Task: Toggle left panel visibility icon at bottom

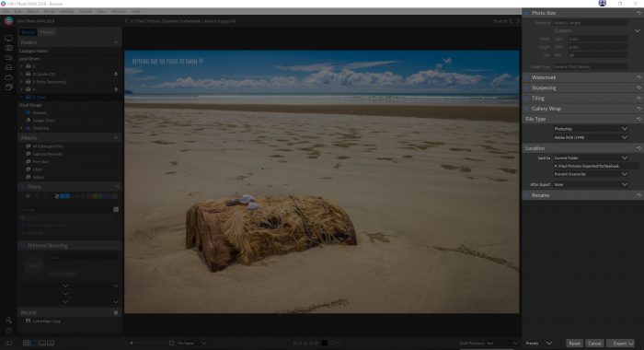Action: point(8,343)
